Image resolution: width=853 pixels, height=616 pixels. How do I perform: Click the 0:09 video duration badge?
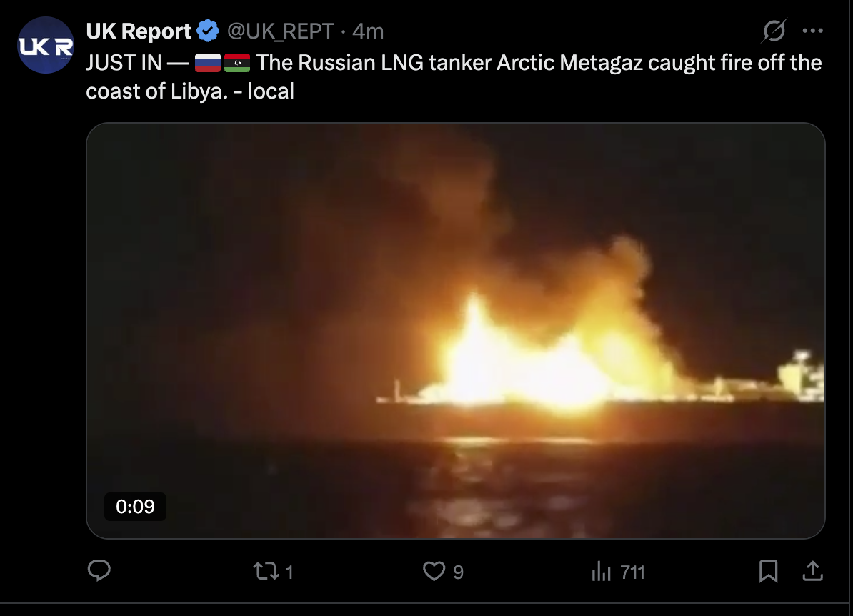tap(135, 507)
